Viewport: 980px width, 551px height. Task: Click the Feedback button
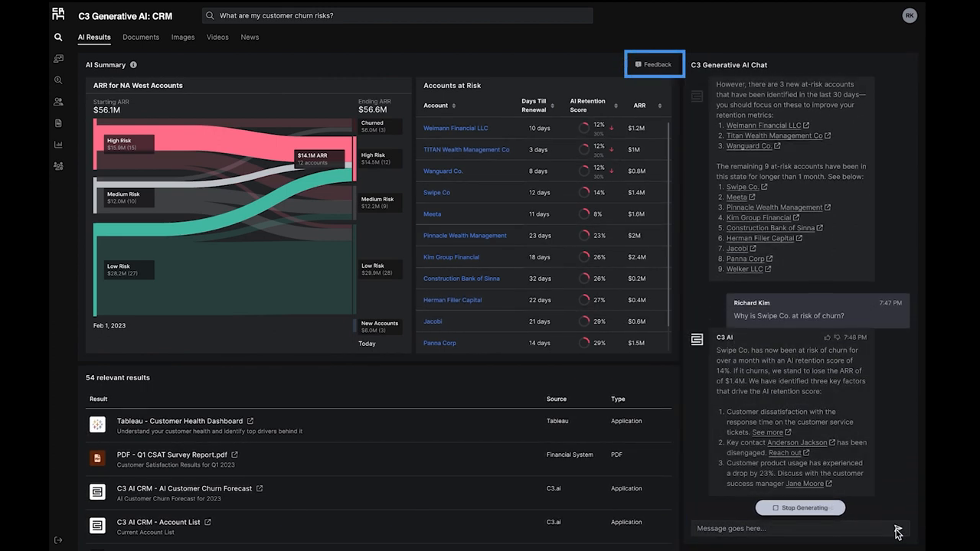pos(655,64)
